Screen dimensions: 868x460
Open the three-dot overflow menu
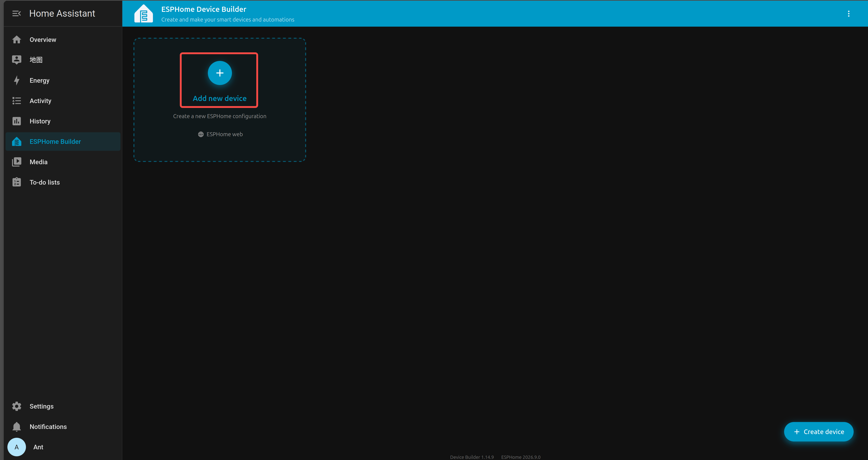point(849,13)
